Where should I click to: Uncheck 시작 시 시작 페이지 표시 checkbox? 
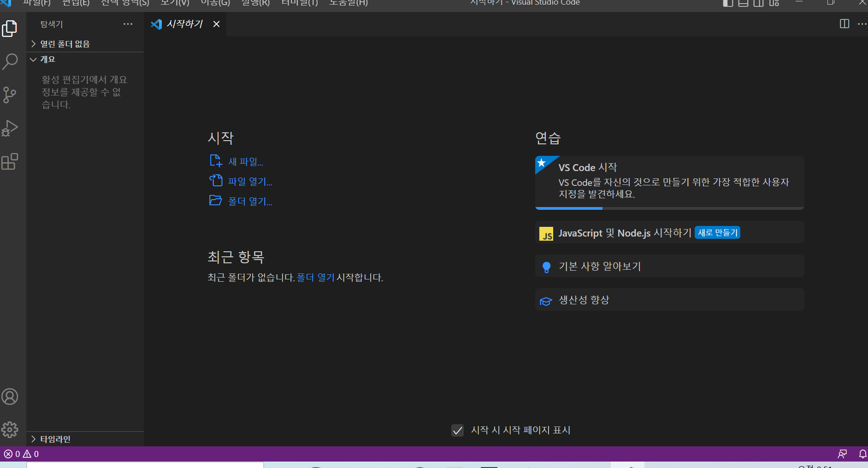coord(457,430)
